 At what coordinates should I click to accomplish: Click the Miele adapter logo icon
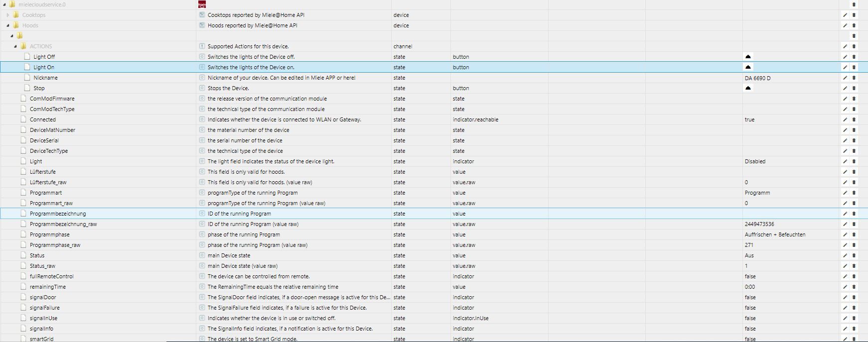pos(202,4)
